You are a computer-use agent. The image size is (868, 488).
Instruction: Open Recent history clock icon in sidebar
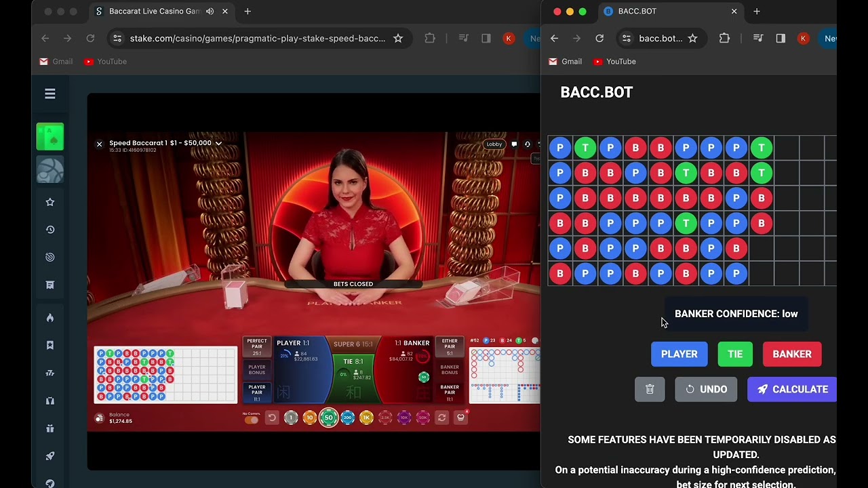coord(50,230)
